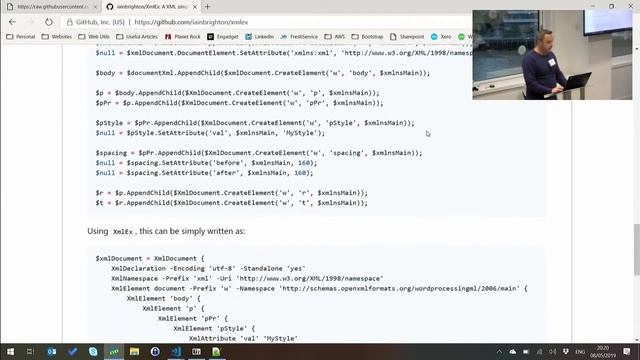
Task: Reload the page with the refresh icon
Action: coord(49,22)
